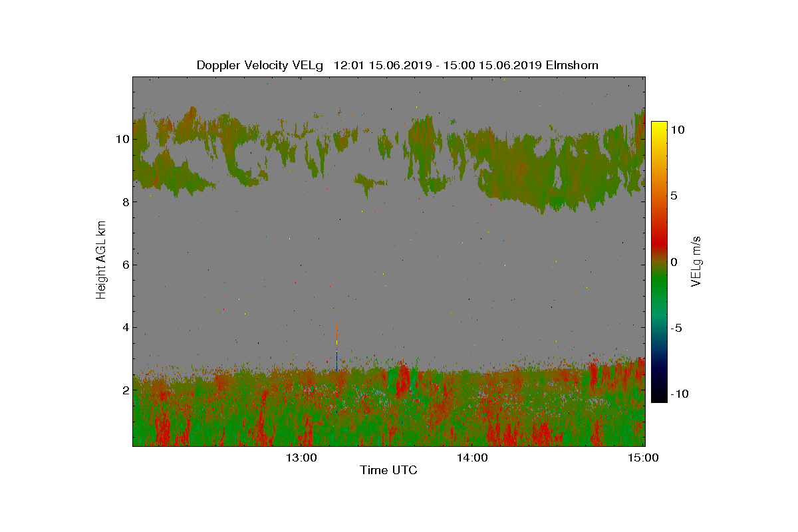
Task: Click the height tick label '2'
Action: pos(124,390)
